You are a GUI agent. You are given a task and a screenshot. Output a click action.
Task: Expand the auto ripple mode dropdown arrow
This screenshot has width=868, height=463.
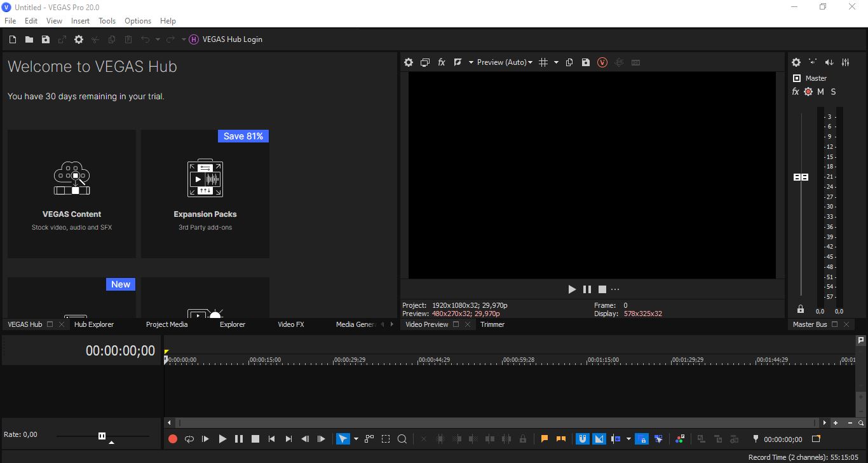(x=628, y=439)
